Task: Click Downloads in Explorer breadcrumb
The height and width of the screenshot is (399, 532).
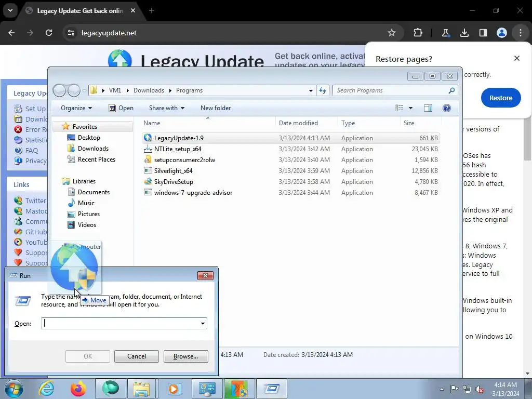Action: coord(149,90)
